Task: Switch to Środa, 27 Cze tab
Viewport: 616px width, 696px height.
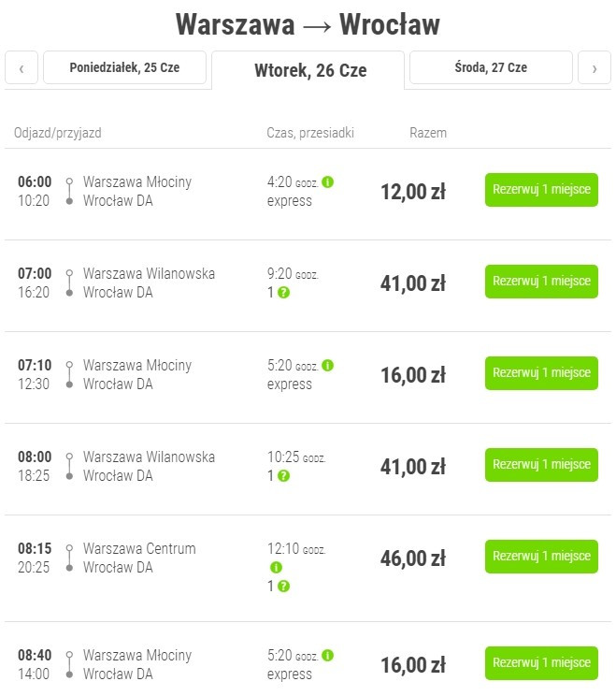Action: point(491,67)
